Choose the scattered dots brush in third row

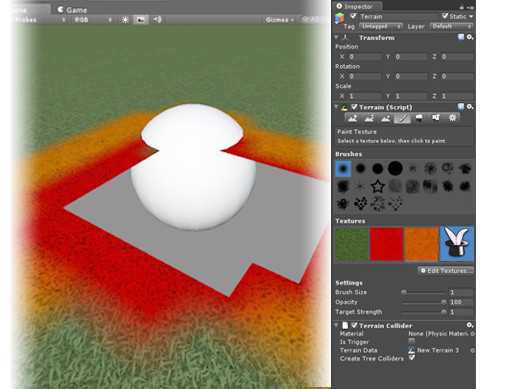click(395, 203)
